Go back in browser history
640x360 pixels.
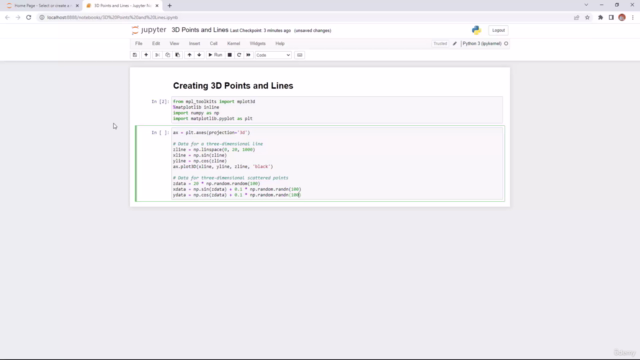tap(7, 18)
